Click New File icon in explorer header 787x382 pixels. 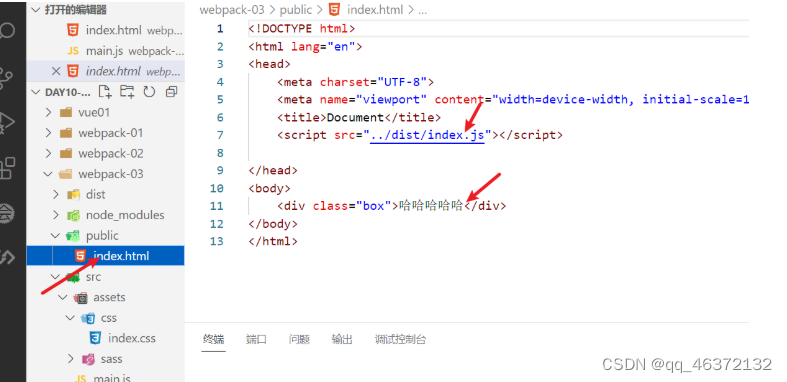104,92
